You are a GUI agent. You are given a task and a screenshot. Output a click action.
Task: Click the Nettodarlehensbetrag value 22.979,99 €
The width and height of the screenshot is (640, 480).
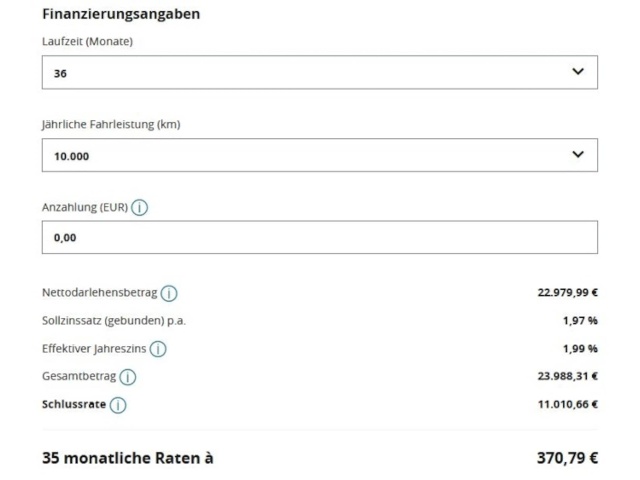click(x=567, y=293)
